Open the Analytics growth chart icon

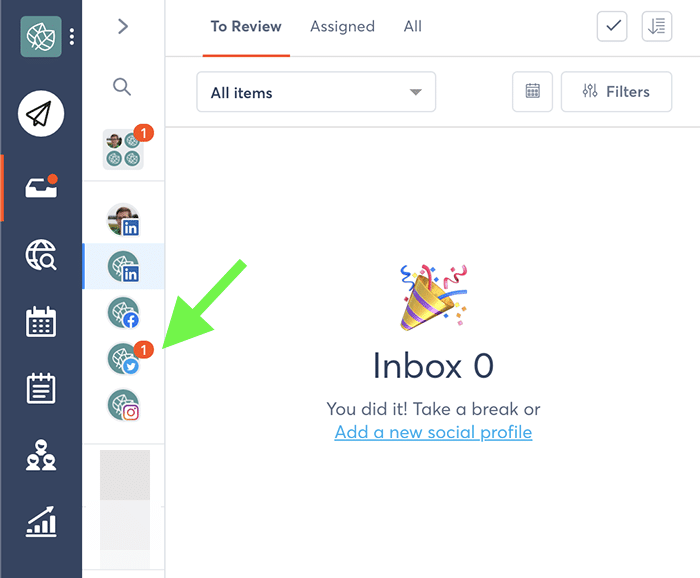pos(41,522)
